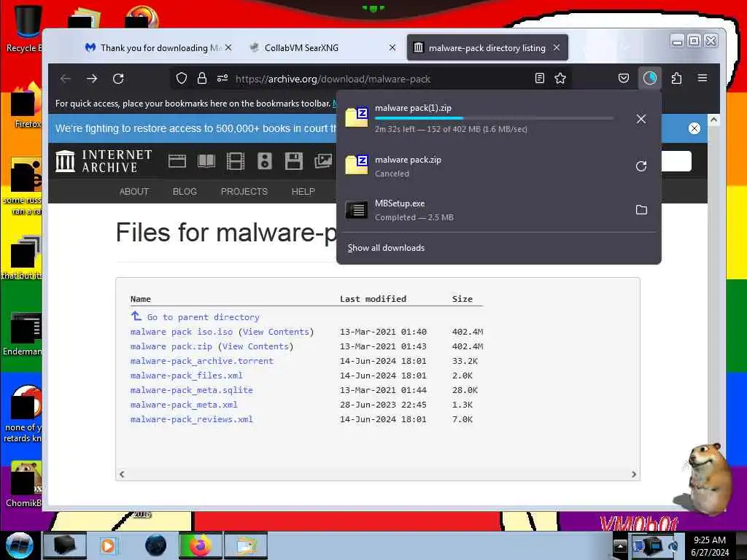Click the Internet Archive logo

(104, 161)
